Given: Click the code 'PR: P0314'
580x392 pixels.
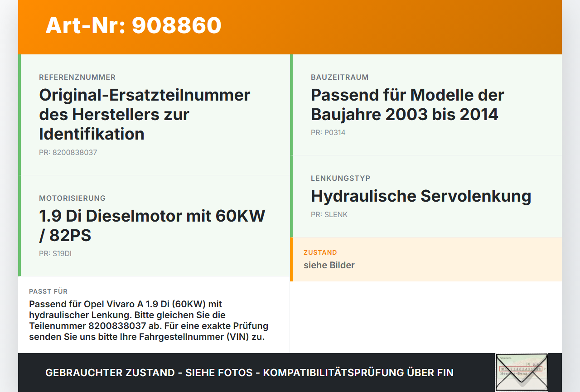Looking at the screenshot, I should click(x=328, y=132).
